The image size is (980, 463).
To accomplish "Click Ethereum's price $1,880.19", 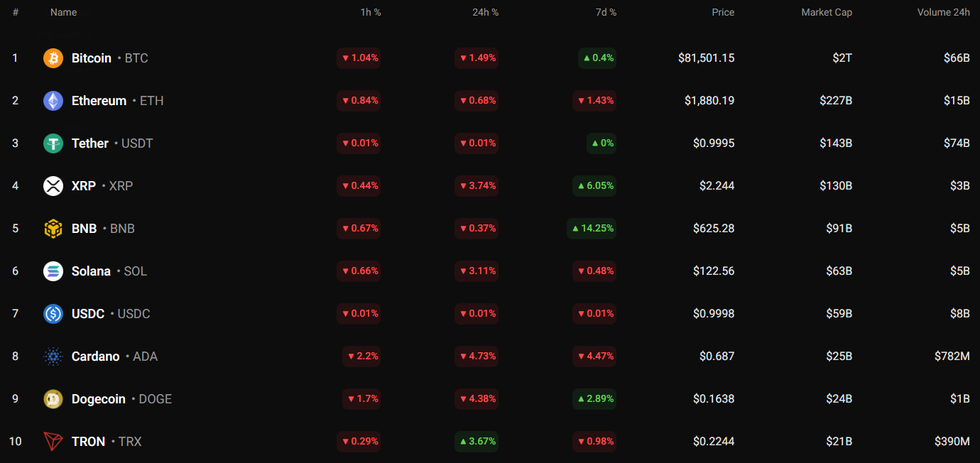I will pos(709,101).
